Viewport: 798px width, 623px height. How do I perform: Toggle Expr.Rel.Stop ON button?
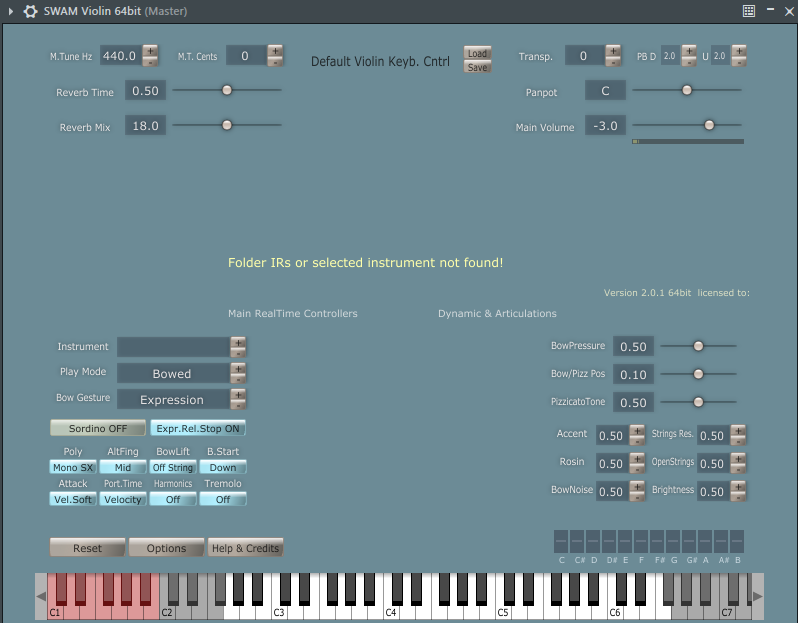coord(198,428)
